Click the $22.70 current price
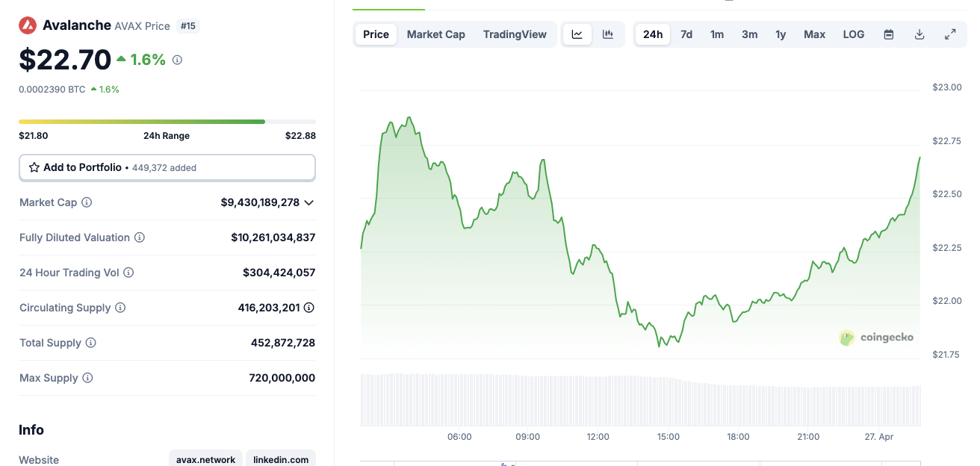This screenshot has width=980, height=466. pos(65,60)
